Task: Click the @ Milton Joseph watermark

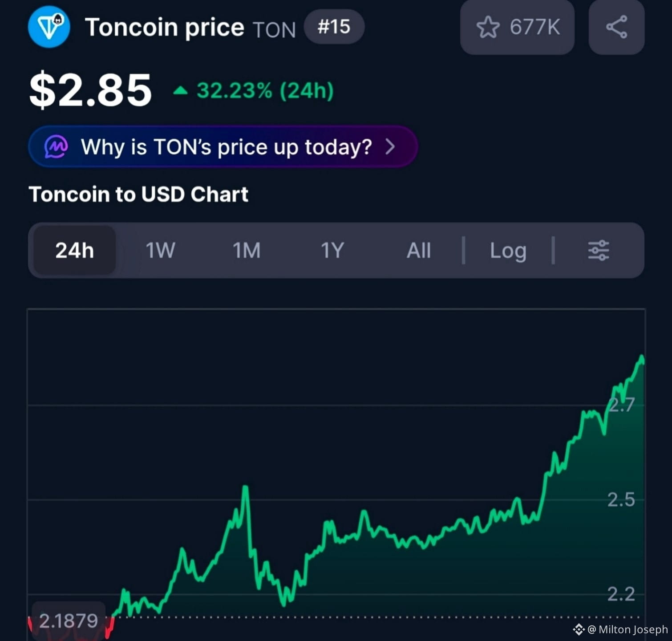Action: 628,629
